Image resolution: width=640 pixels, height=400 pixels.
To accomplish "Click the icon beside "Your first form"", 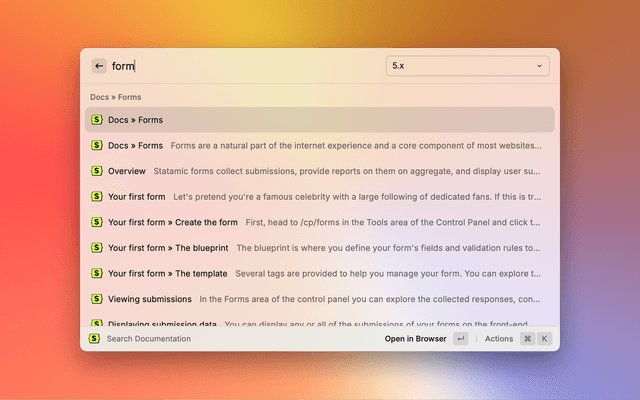I will coord(97,197).
